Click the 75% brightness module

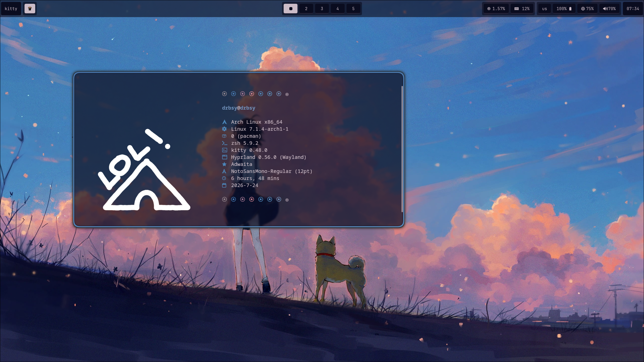587,9
